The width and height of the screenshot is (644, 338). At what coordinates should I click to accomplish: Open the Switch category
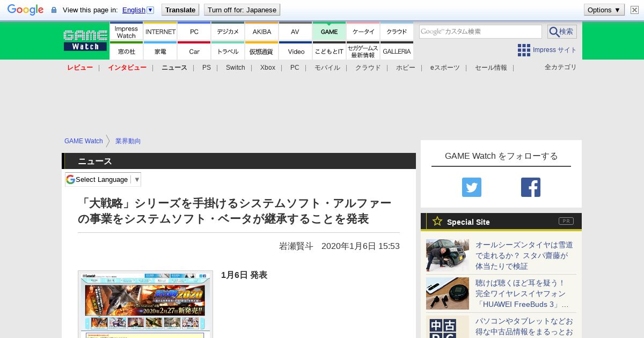point(236,68)
